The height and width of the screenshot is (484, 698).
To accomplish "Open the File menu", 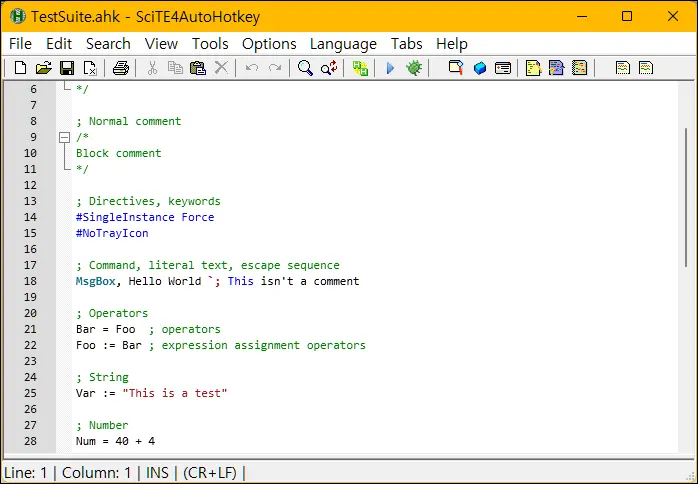I will pos(20,44).
